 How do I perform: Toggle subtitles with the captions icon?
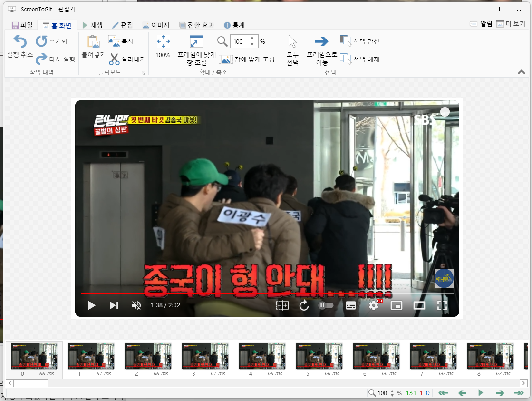pyautogui.click(x=351, y=305)
